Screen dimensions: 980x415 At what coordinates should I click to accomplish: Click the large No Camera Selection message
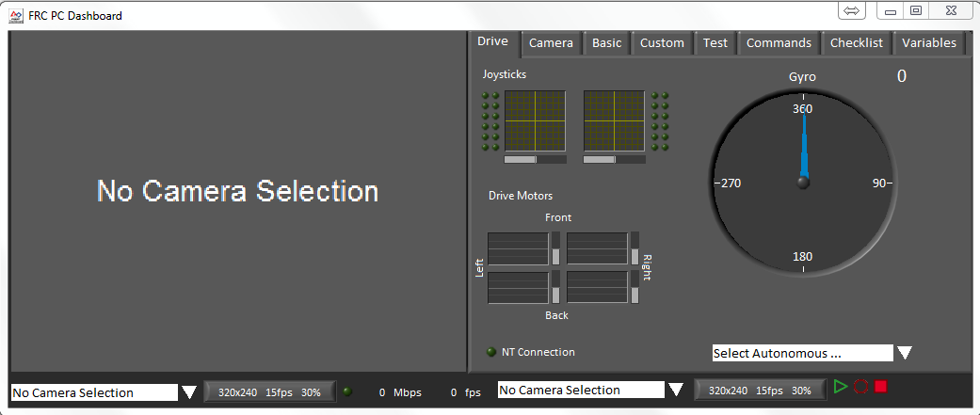pos(237,191)
